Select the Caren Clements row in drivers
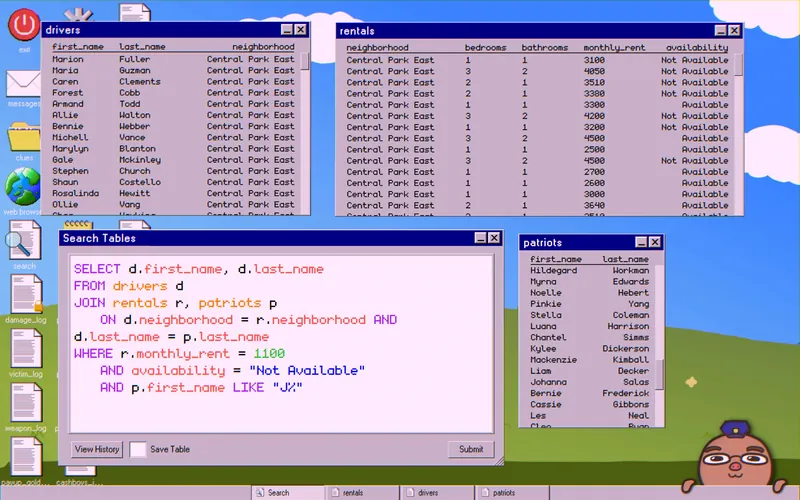The height and width of the screenshot is (500, 800). (173, 82)
